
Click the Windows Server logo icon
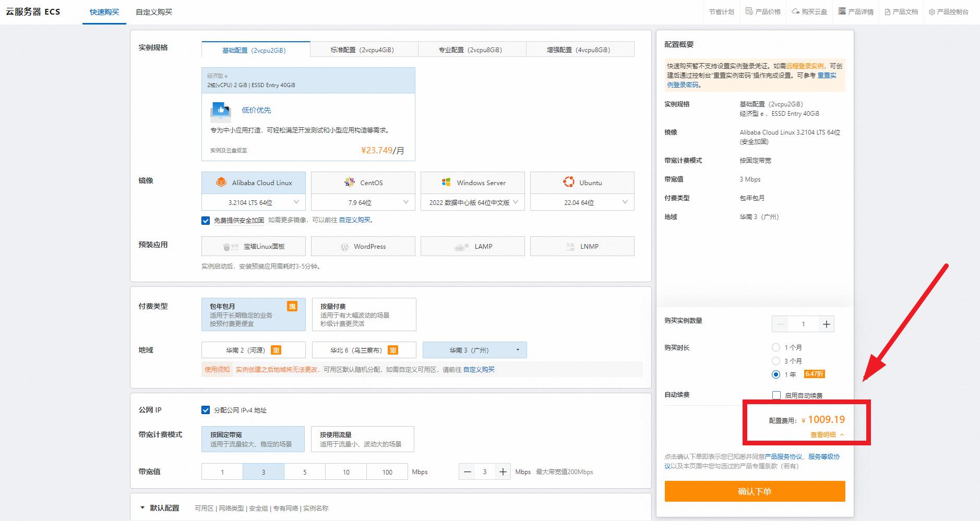coord(446,182)
